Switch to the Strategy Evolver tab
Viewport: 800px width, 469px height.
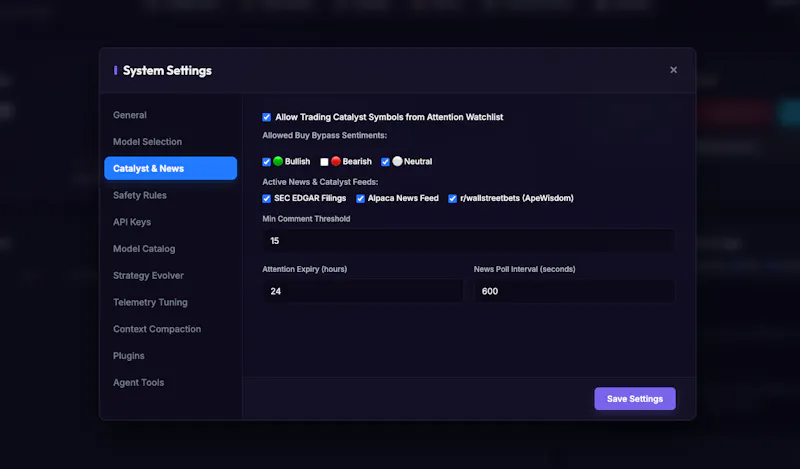coord(170,276)
